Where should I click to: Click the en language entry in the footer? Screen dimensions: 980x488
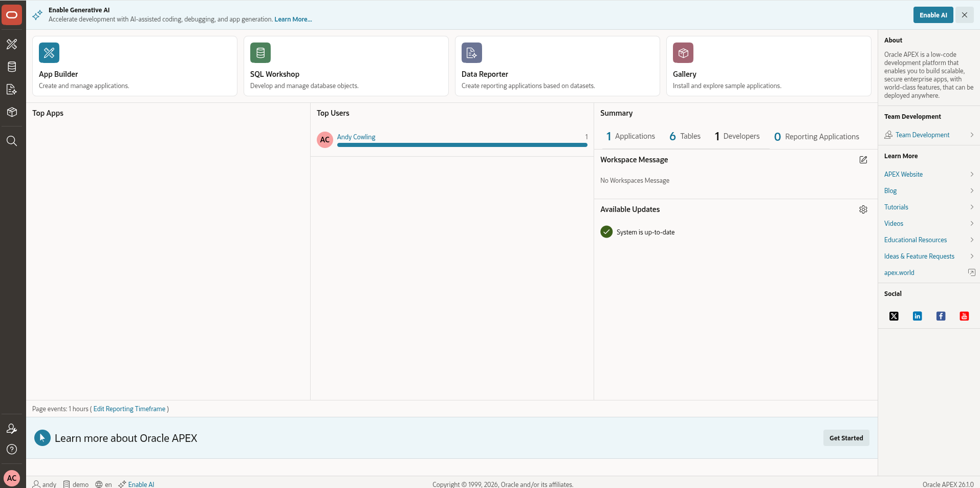coord(103,484)
